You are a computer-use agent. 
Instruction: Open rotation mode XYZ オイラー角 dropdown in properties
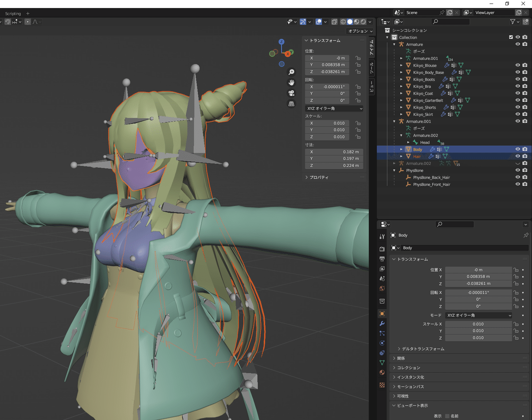pos(478,315)
